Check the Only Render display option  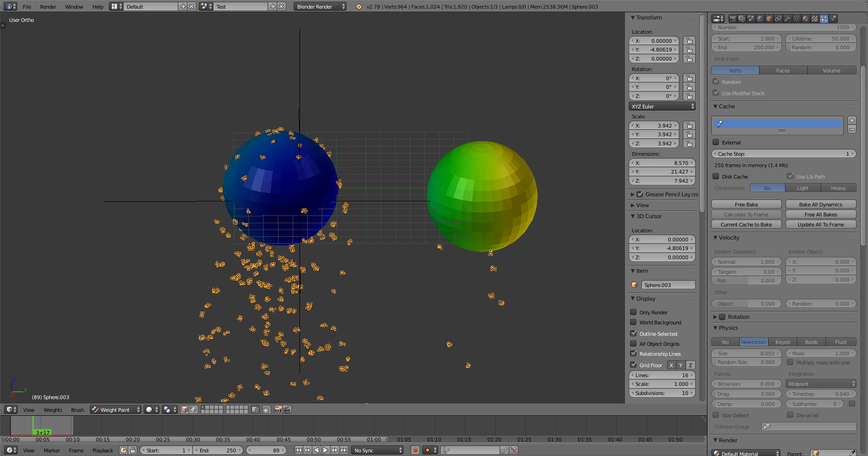[634, 312]
